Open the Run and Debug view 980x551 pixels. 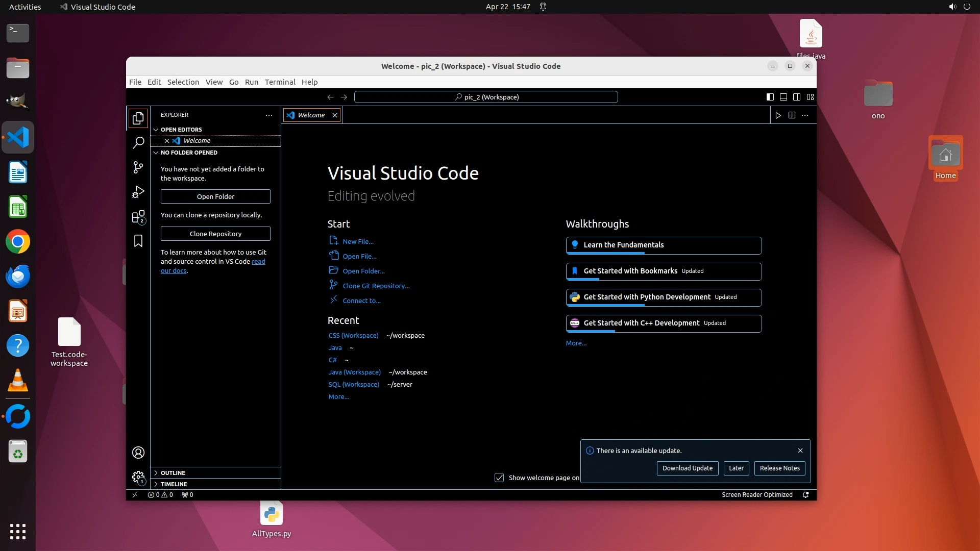click(x=138, y=192)
